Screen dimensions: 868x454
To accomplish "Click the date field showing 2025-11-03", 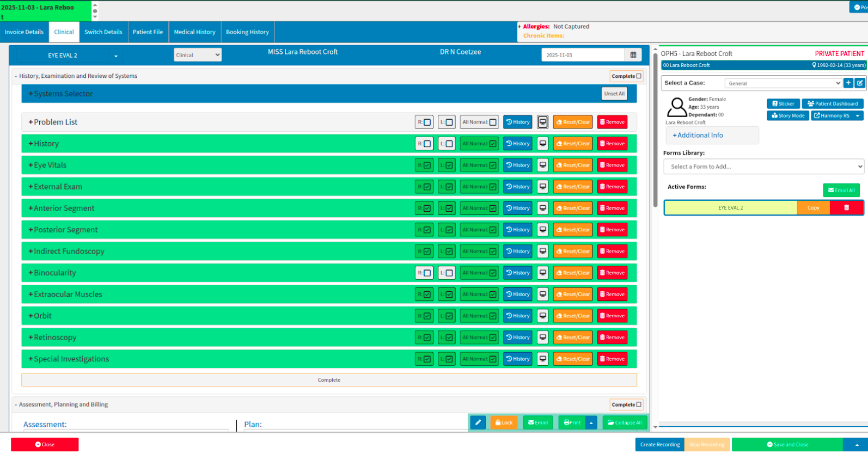I will (583, 55).
